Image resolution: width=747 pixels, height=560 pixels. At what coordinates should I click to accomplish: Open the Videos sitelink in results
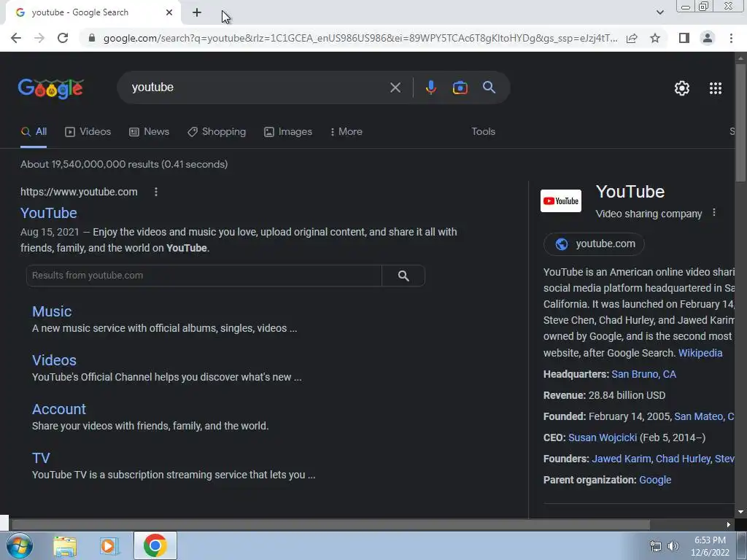(x=54, y=360)
